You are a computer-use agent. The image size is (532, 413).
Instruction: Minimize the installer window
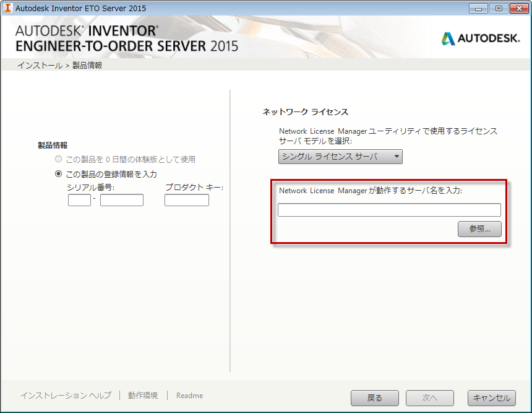click(478, 9)
